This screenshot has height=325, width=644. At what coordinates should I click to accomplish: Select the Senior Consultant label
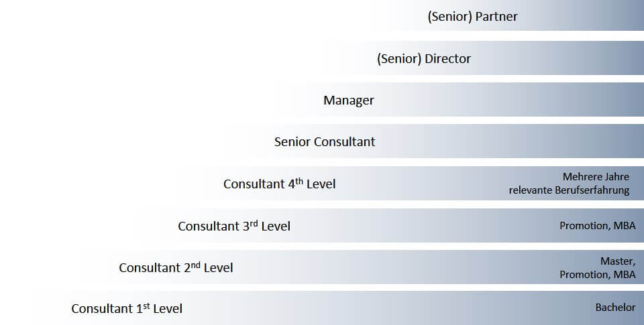pyautogui.click(x=325, y=142)
